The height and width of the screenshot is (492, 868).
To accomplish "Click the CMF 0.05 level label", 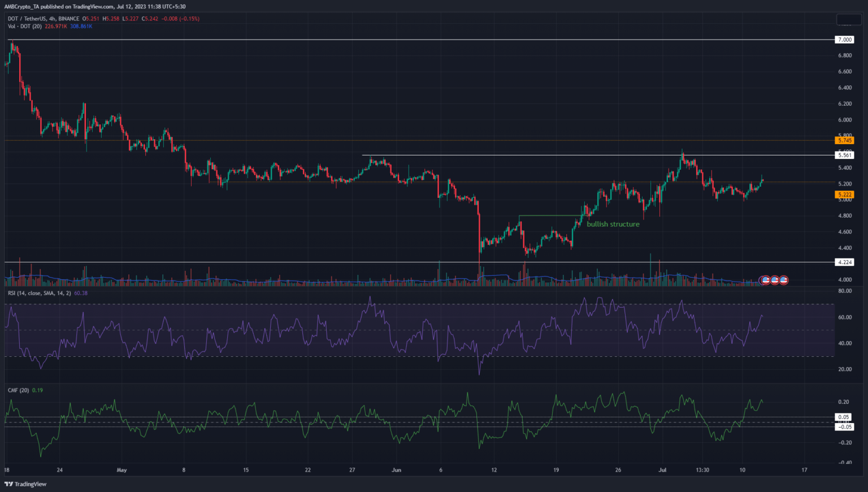I will [844, 417].
